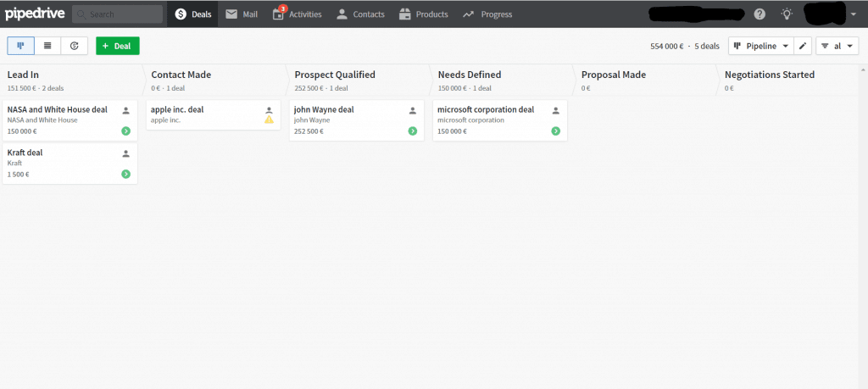Click the dollar icon next to Deals
Image resolution: width=868 pixels, height=389 pixels.
point(181,14)
